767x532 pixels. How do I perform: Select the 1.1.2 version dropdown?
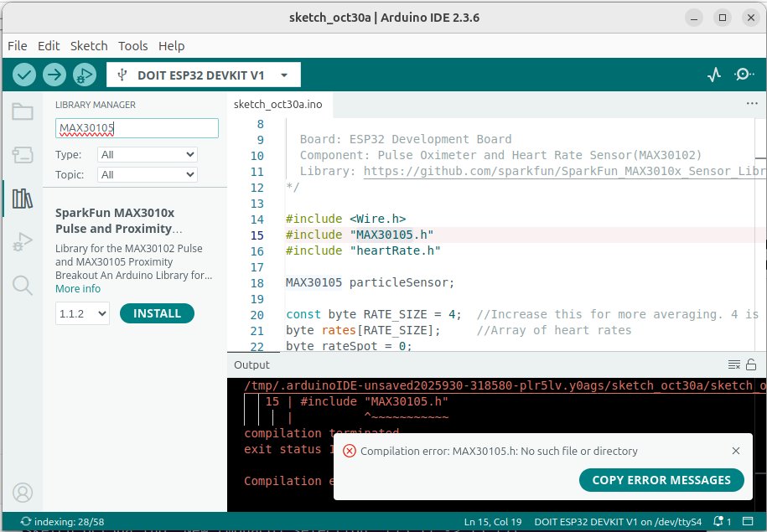[x=82, y=313]
